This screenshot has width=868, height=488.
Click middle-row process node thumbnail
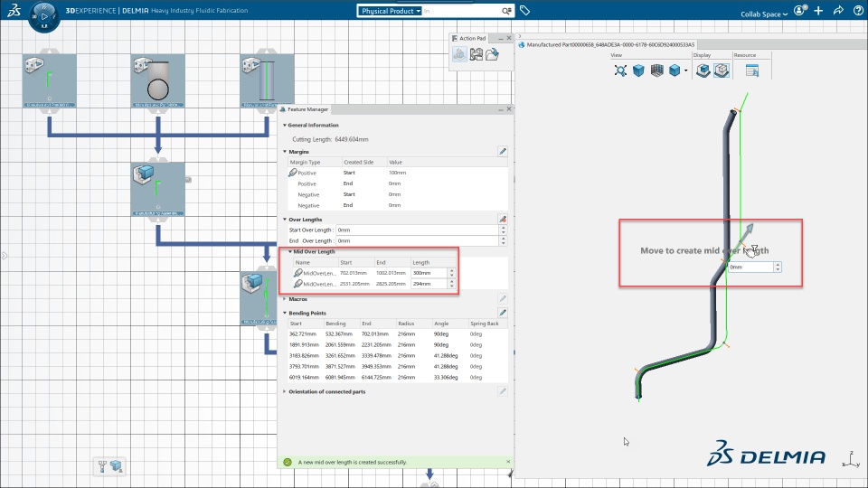(x=157, y=189)
